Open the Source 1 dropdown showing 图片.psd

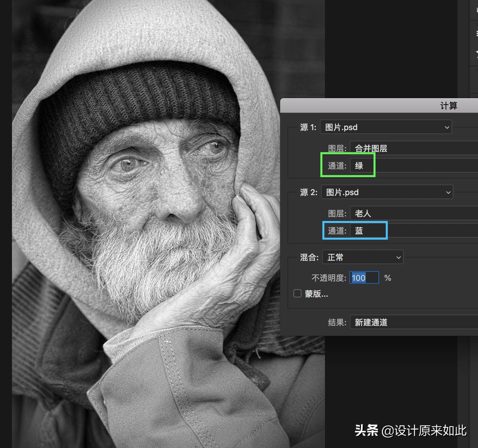point(386,127)
